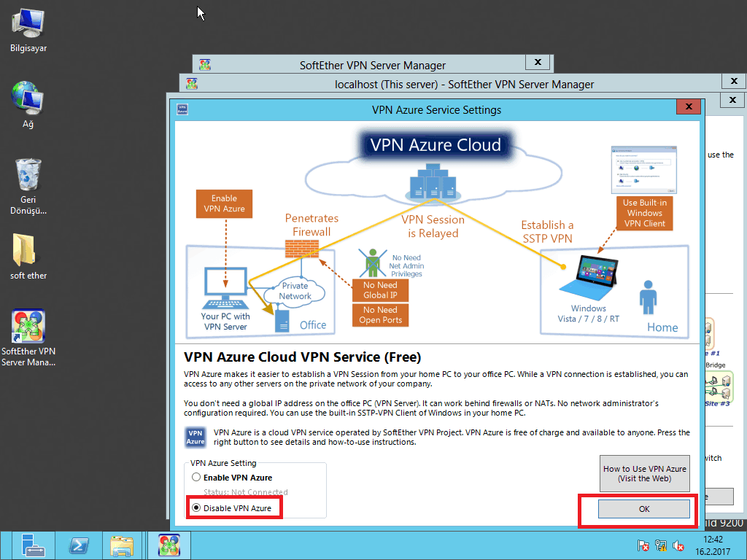Screen dimensions: 747x560
Task: Close the VPN Azure Service Settings dialog
Action: pos(688,108)
